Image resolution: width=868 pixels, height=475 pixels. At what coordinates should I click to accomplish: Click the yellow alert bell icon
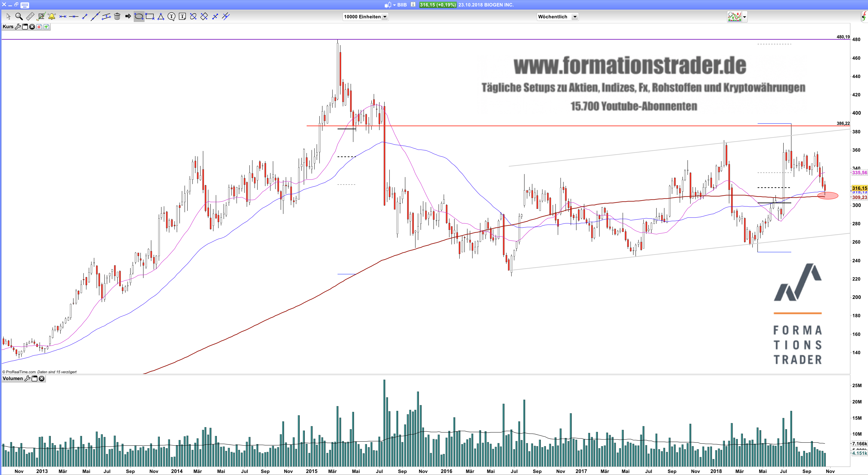coord(52,16)
